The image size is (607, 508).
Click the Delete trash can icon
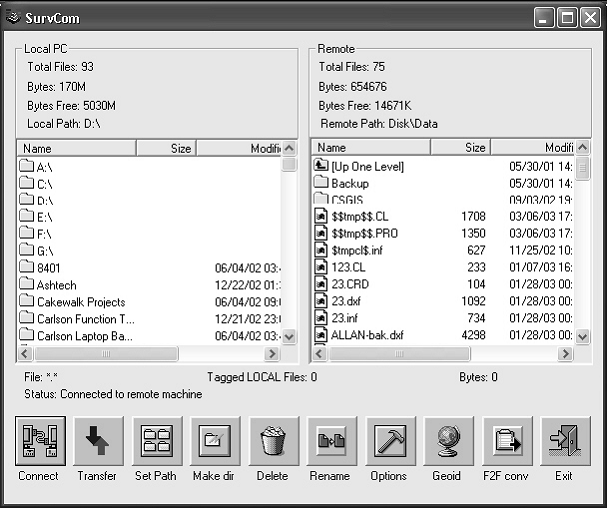click(x=272, y=441)
